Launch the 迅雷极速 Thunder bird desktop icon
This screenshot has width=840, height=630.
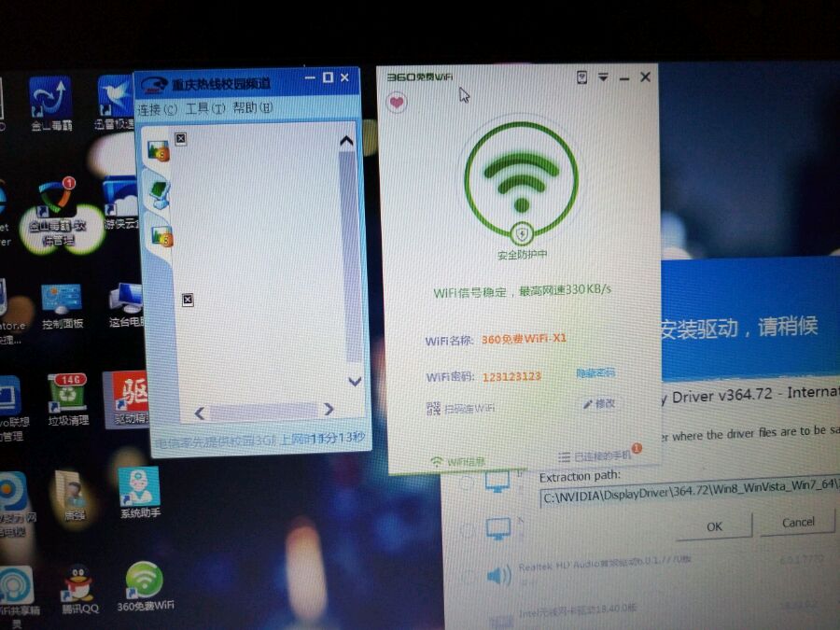point(115,104)
